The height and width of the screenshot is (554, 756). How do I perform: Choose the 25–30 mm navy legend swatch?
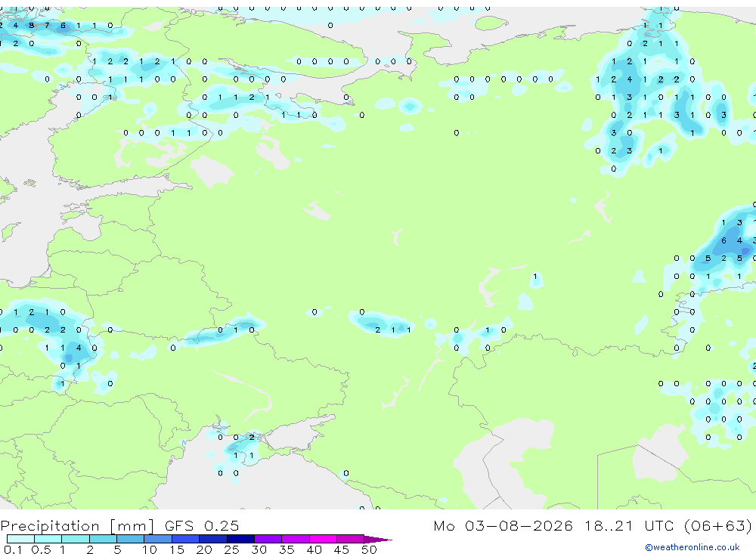click(x=240, y=539)
